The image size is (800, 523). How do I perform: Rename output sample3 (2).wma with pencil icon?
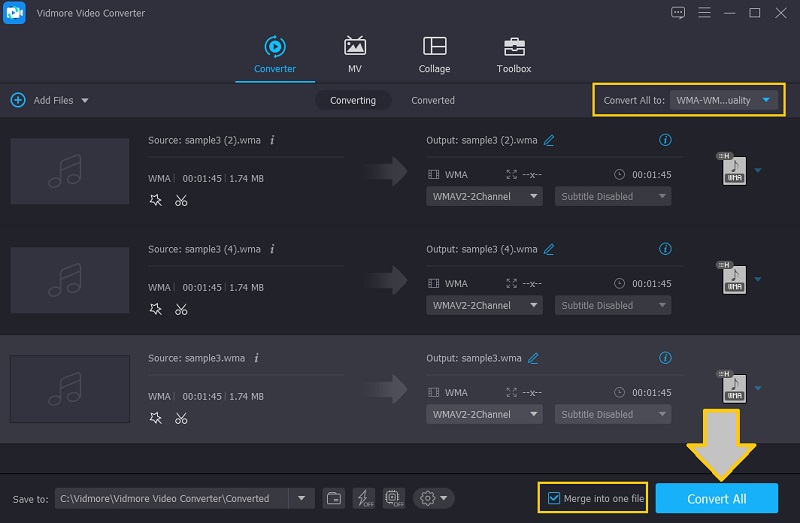[x=548, y=140]
